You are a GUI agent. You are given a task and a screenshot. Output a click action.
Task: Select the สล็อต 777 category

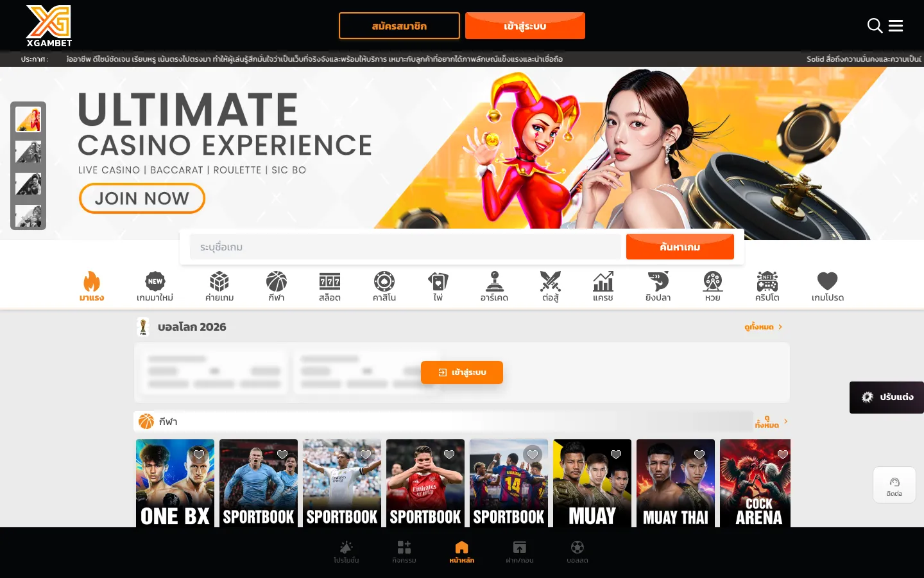click(x=330, y=286)
